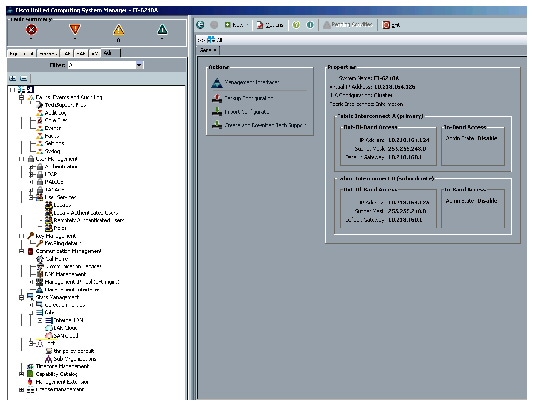Expand the LDAP tree node
Screen dimensions: 535x407
[x=31, y=174]
